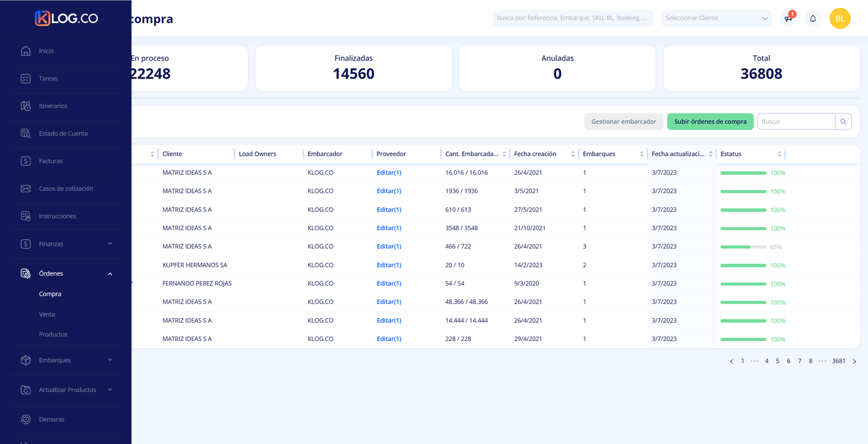This screenshot has height=444, width=868.
Task: Click the Embarques box icon
Action: [25, 360]
